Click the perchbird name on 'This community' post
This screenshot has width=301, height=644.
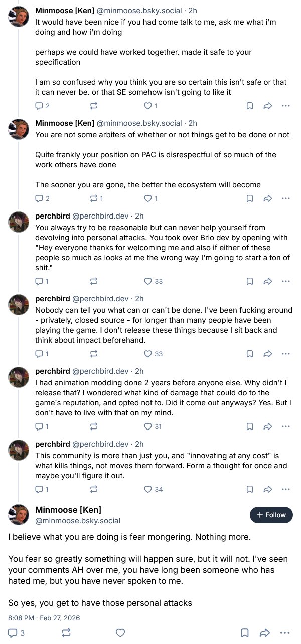(x=53, y=444)
